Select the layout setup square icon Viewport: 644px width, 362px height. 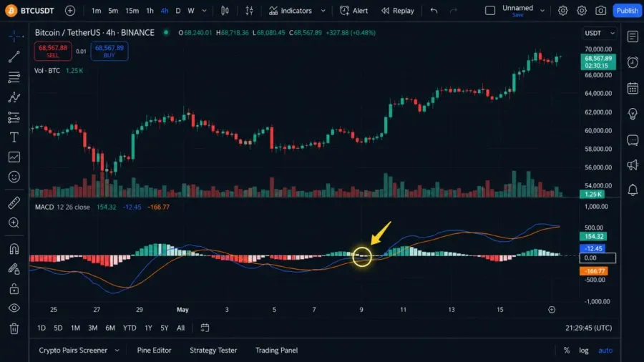tap(490, 11)
